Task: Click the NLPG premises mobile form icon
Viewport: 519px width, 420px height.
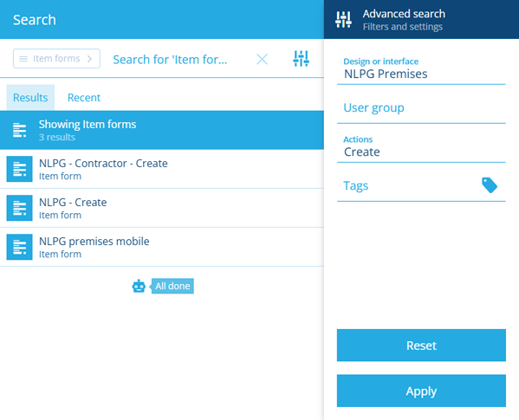Action: [20, 247]
